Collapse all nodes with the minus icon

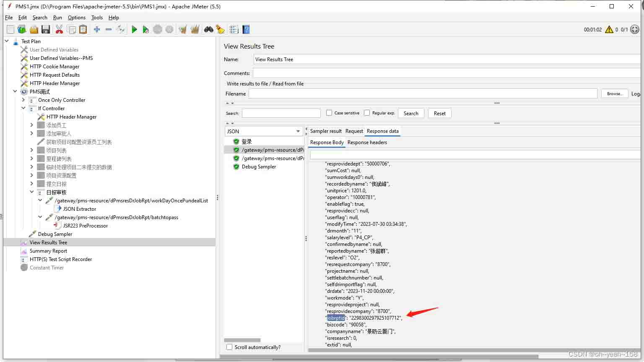[109, 29]
